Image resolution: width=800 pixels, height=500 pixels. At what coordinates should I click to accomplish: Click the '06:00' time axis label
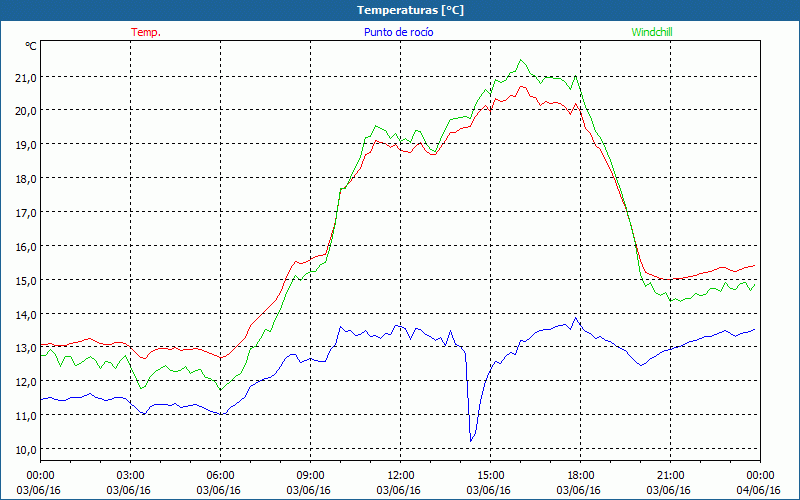click(220, 476)
